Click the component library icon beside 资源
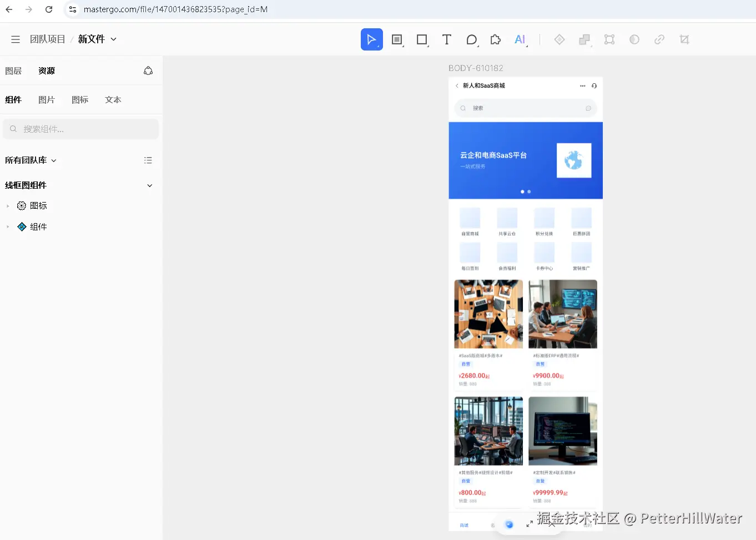Screen dimensions: 756x540 pos(148,70)
